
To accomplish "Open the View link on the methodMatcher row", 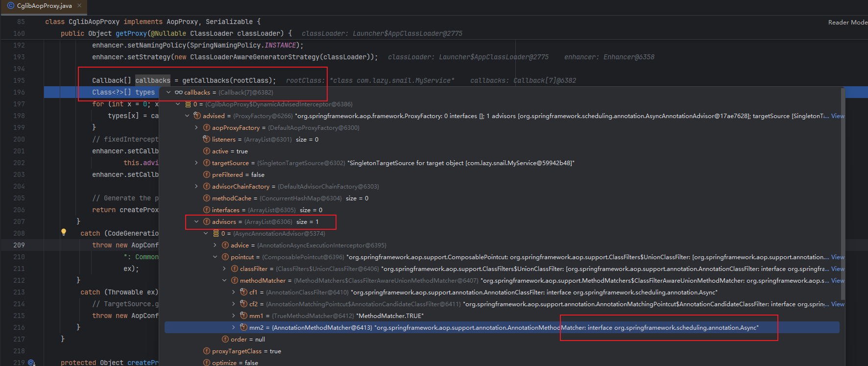I will coord(838,281).
